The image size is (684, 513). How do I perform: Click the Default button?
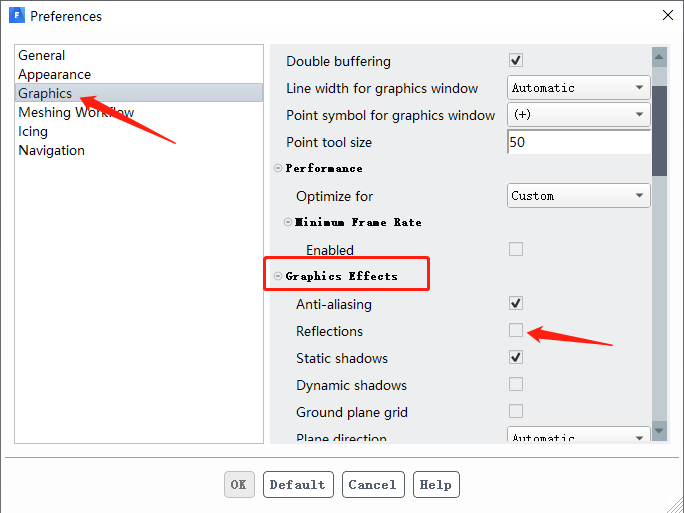tap(298, 485)
